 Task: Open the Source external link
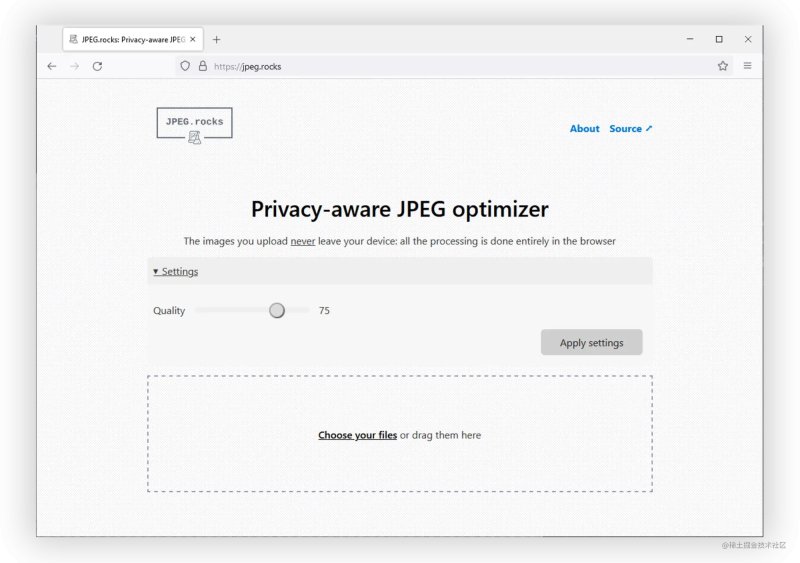point(631,129)
